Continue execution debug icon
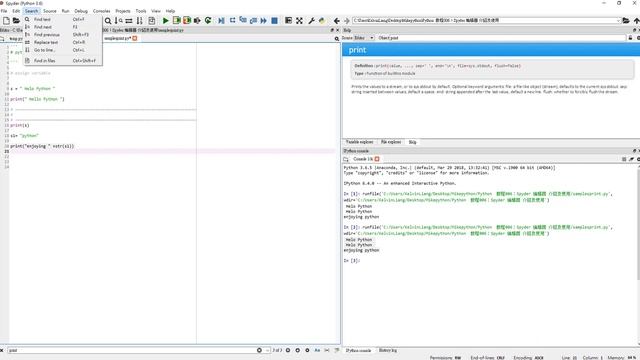 point(264,20)
